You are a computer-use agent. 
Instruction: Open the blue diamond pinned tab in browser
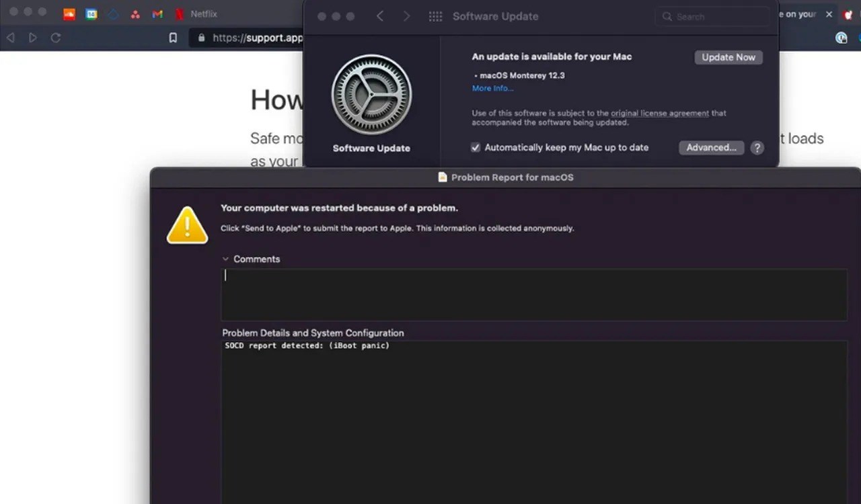114,13
